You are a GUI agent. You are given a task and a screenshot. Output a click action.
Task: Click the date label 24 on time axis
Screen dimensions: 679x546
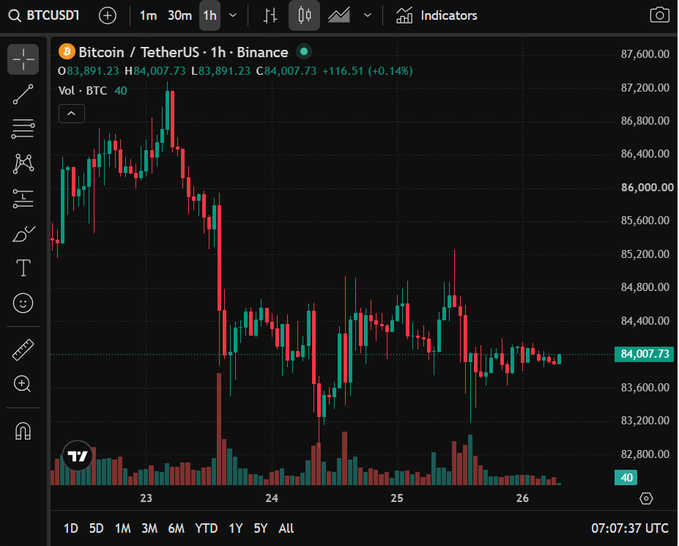(272, 498)
